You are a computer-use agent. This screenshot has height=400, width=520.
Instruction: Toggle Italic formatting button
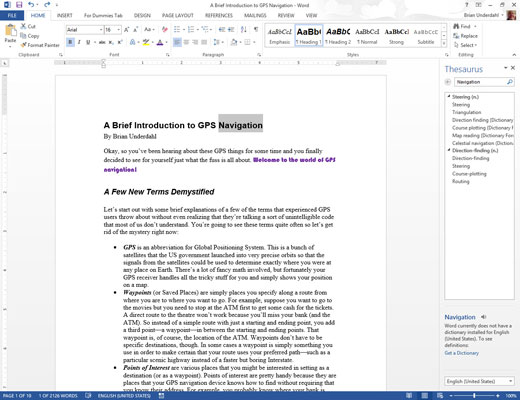click(79, 42)
